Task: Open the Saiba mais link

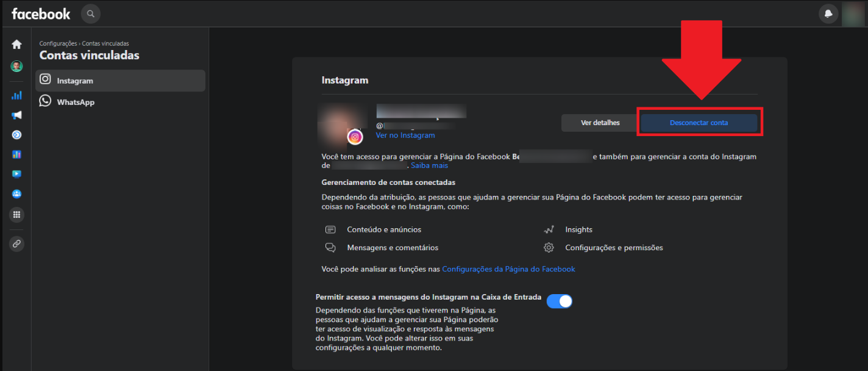Action: pyautogui.click(x=429, y=165)
